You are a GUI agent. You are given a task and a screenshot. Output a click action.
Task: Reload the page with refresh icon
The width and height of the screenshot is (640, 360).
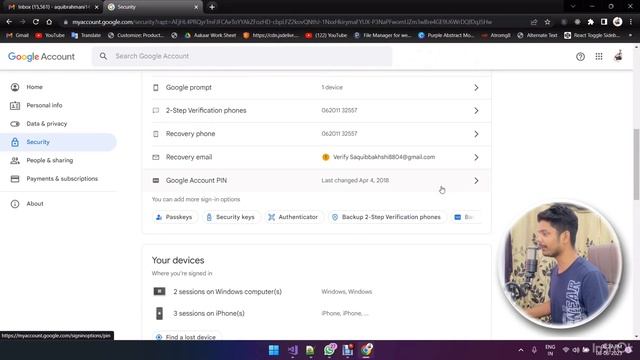pyautogui.click(x=36, y=22)
